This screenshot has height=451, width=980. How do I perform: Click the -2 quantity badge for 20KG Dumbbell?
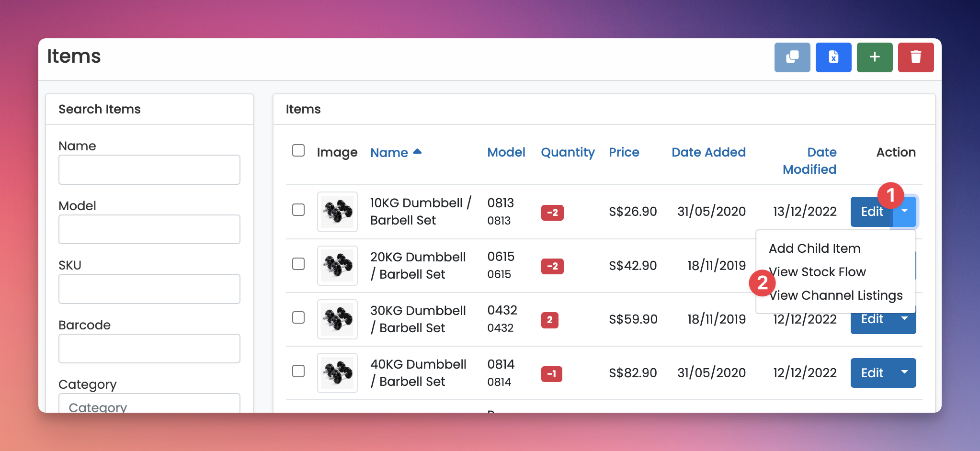tap(552, 266)
